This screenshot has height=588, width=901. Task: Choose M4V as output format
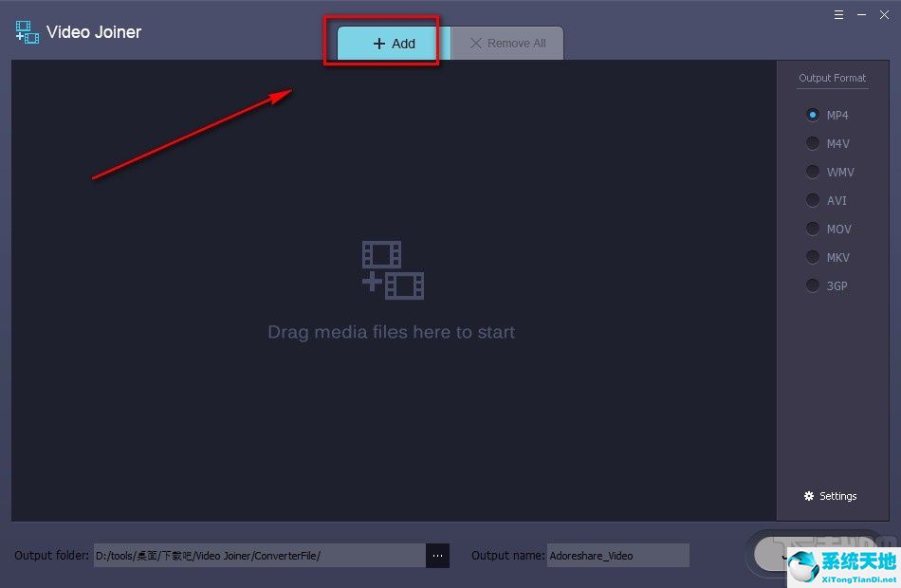tap(813, 143)
